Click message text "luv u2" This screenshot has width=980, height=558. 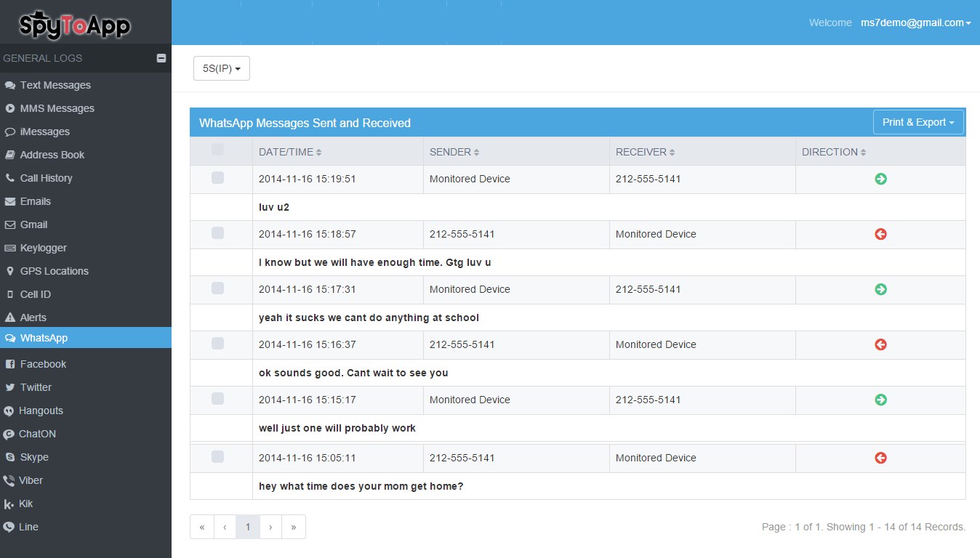click(274, 207)
